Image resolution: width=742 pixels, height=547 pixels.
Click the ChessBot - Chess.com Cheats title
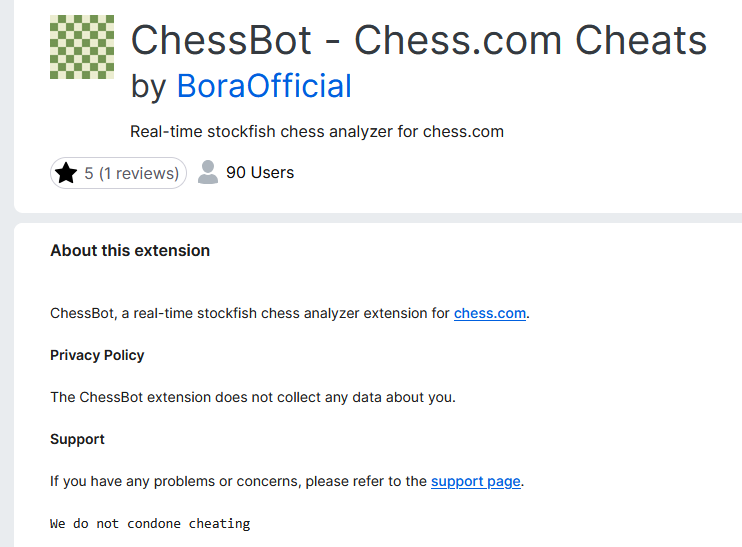pos(418,41)
